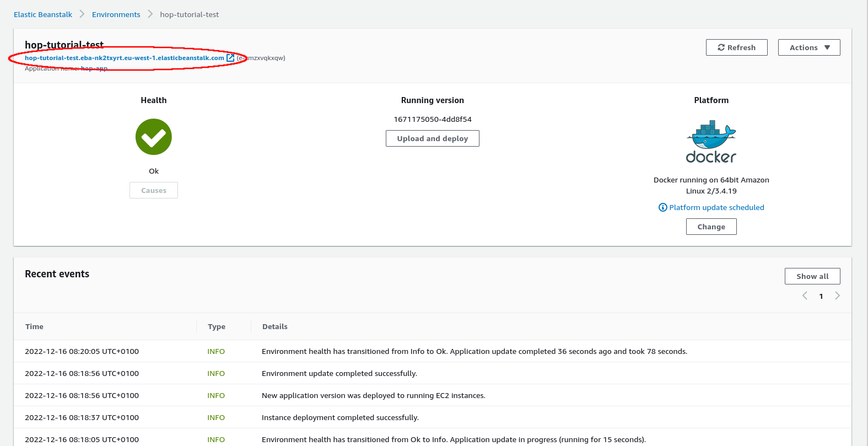Refresh the environment page
The image size is (868, 446).
[x=736, y=47]
